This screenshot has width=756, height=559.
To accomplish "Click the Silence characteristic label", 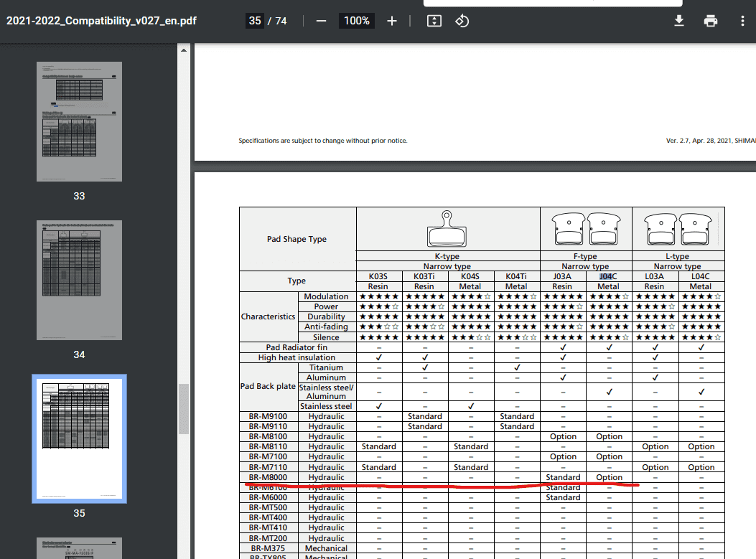I will click(x=327, y=337).
